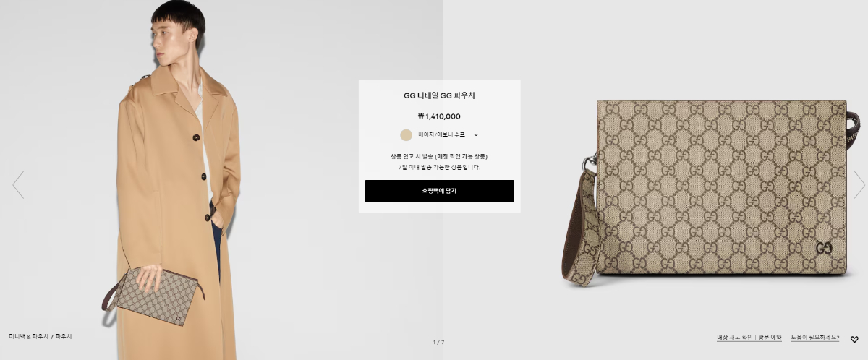Click the 상품 입고 시 발송 shipping notice

pos(439,156)
